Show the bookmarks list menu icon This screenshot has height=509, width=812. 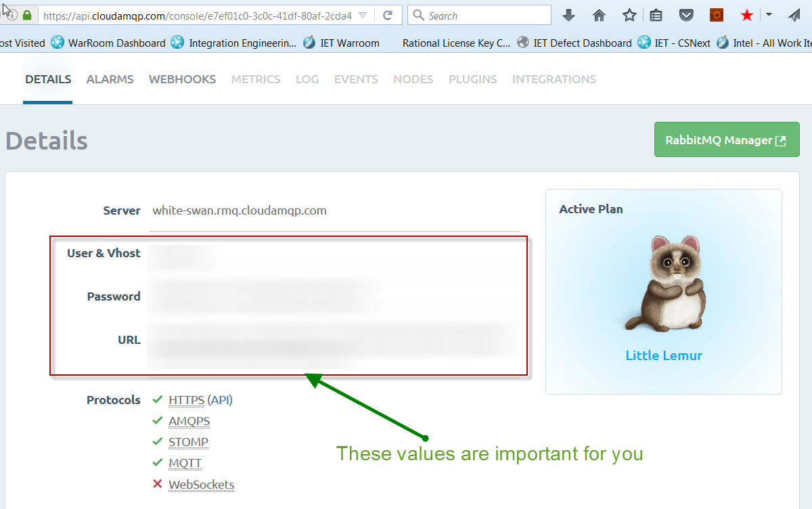point(656,15)
